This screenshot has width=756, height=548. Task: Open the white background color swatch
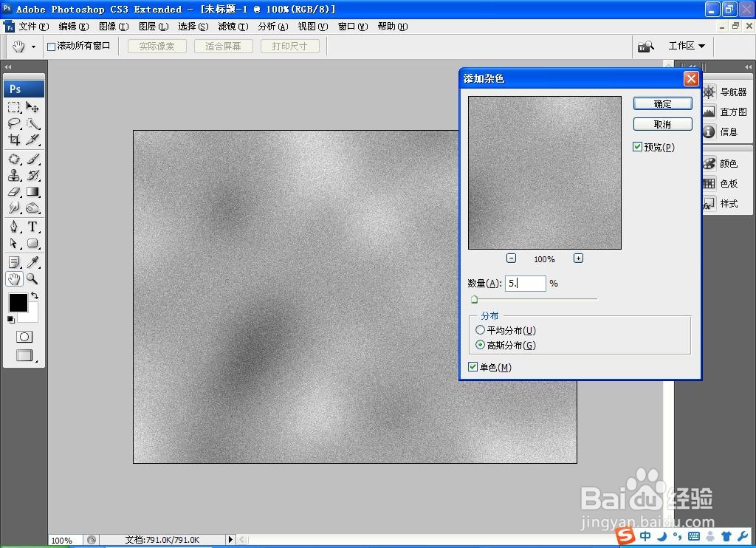[x=32, y=316]
